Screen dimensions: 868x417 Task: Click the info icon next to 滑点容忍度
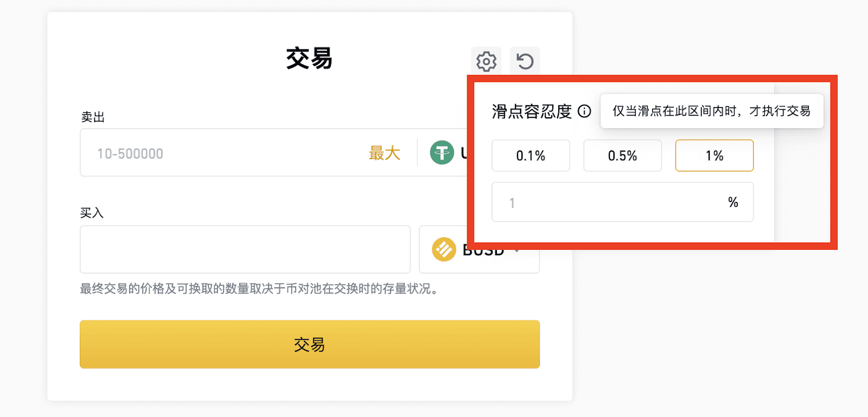(584, 111)
